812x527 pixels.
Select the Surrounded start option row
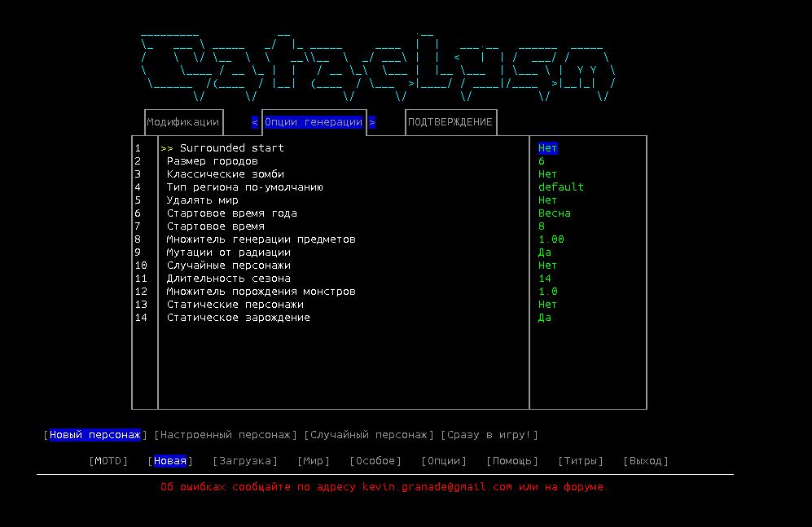(x=232, y=148)
